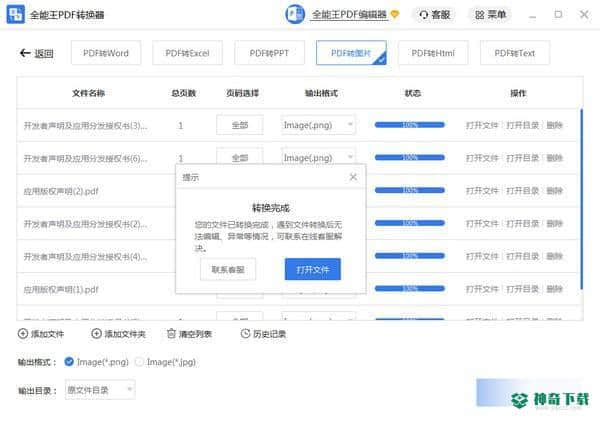This screenshot has height=422, width=600.
Task: Click 添加文件 plus icon
Action: click(x=23, y=334)
